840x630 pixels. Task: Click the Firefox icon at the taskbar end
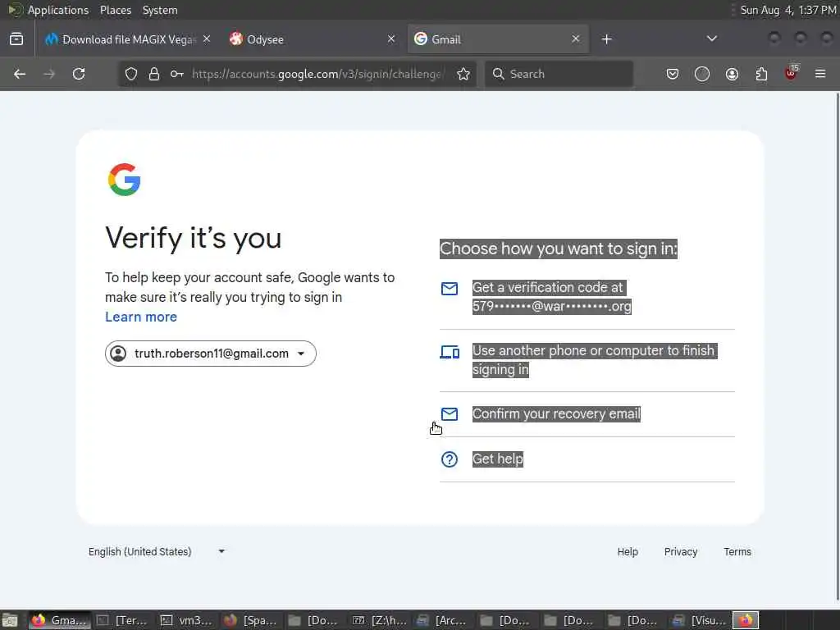(x=746, y=620)
